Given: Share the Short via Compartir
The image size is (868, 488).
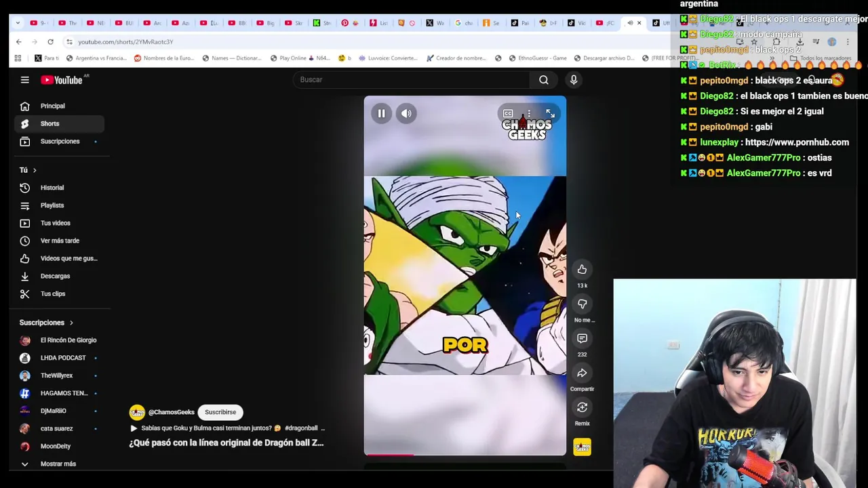Looking at the screenshot, I should 582,373.
